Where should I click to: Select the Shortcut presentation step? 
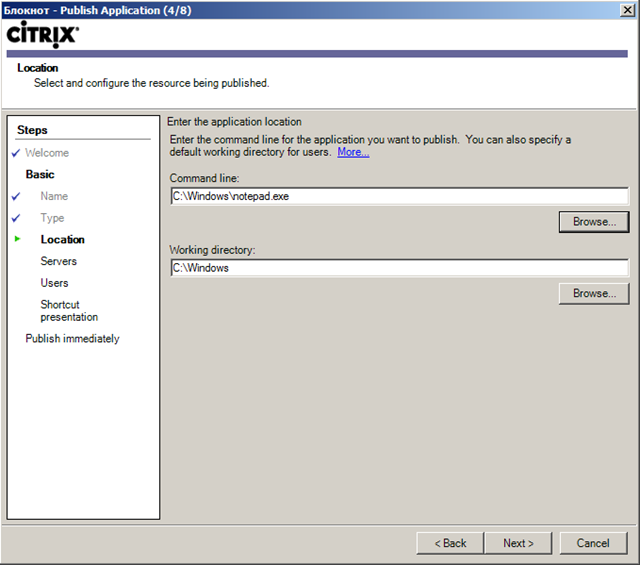[69, 311]
